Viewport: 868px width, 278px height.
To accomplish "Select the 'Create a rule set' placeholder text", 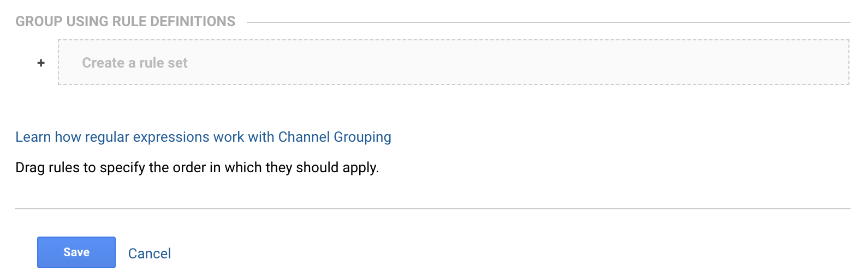I will (135, 63).
